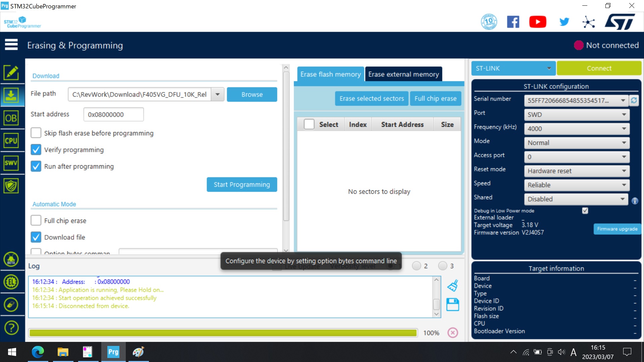
Task: Open Erasing & Programming download panel
Action: click(x=11, y=95)
